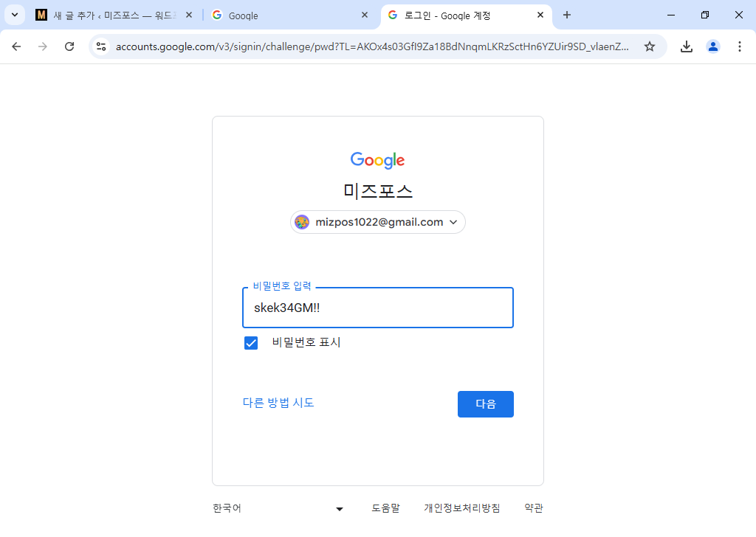Viewport: 756px width, 537px height.
Task: Open the Chrome downloads icon
Action: [x=686, y=46]
